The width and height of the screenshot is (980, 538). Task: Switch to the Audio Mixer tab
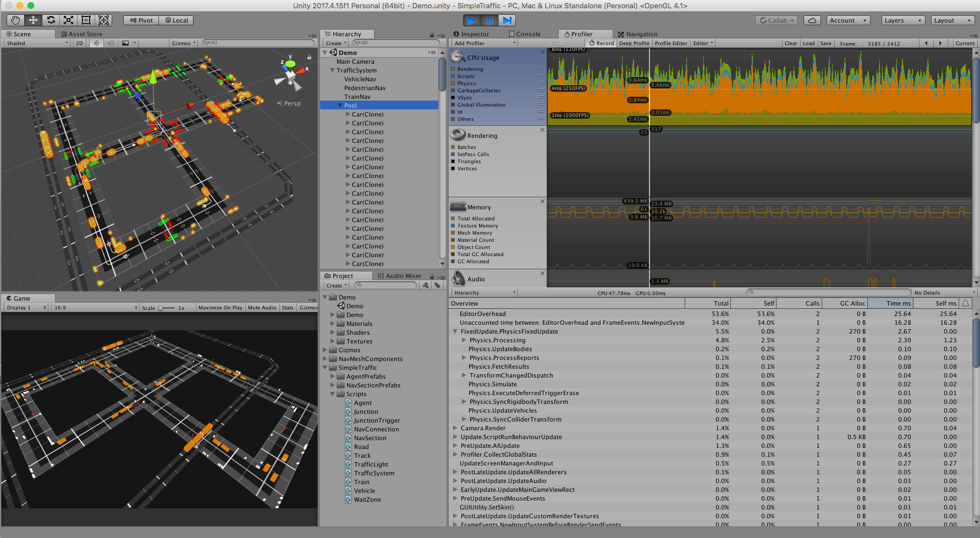(400, 276)
